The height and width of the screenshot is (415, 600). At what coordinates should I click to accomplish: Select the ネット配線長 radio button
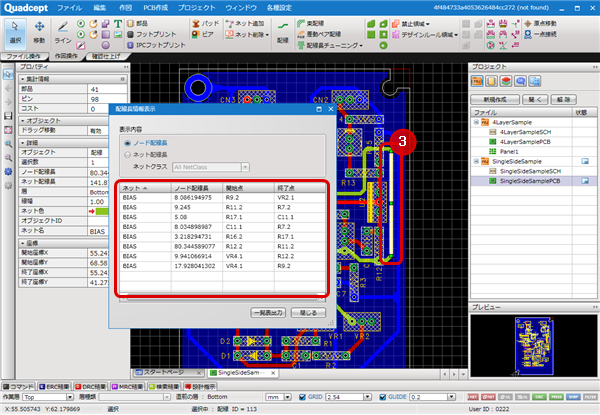(x=127, y=155)
